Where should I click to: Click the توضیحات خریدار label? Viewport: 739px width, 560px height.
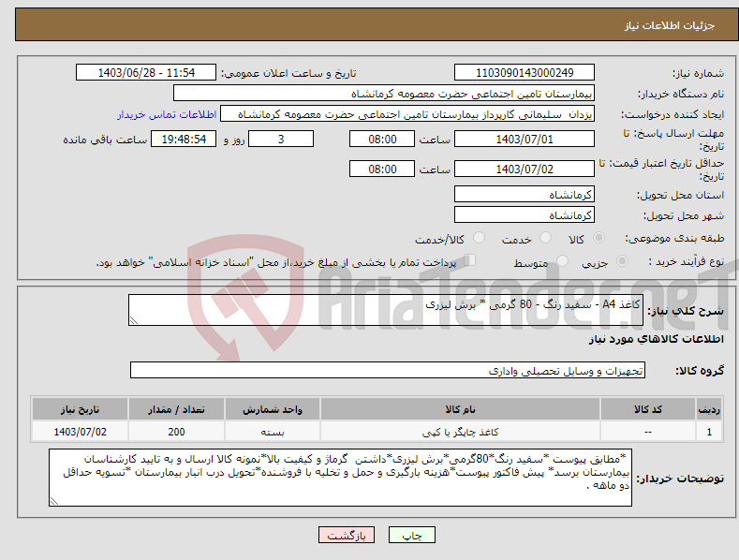(680, 479)
